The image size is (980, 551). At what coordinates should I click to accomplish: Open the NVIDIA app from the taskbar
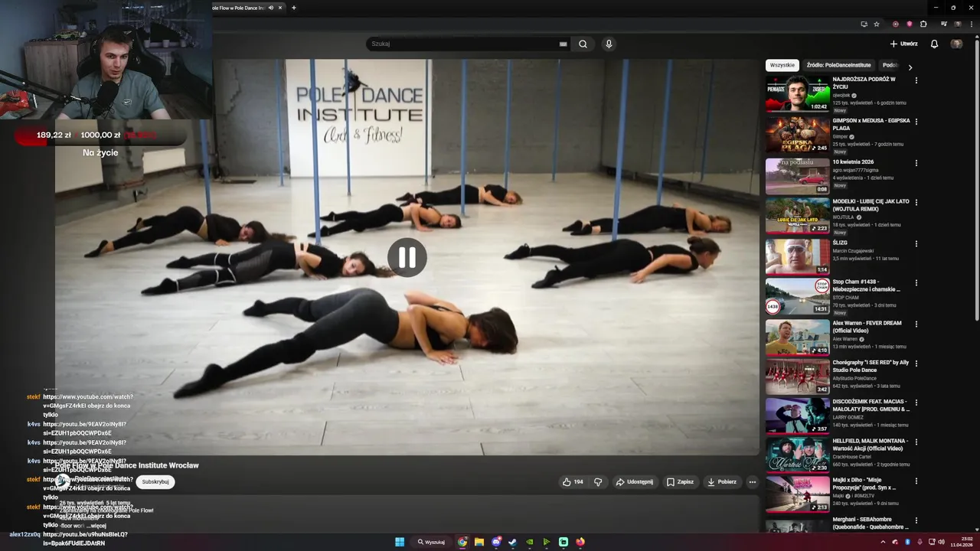pos(530,542)
